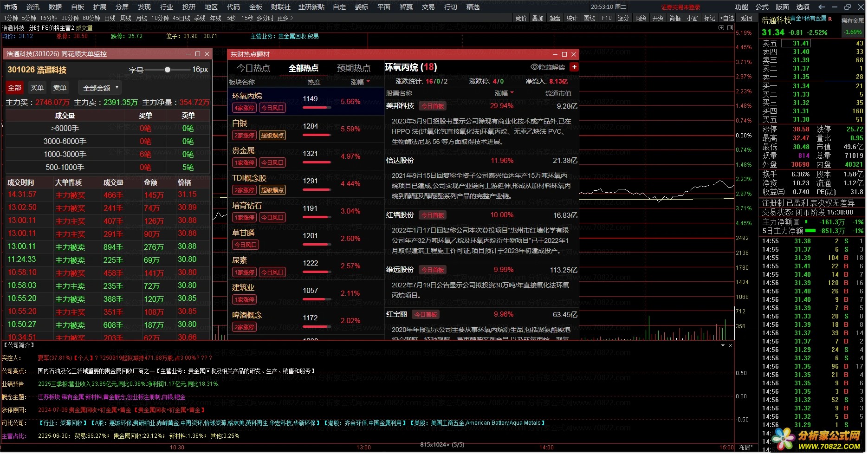Click the up-arrow icon above the chart
The width and height of the screenshot is (868, 454).
[x=721, y=28]
